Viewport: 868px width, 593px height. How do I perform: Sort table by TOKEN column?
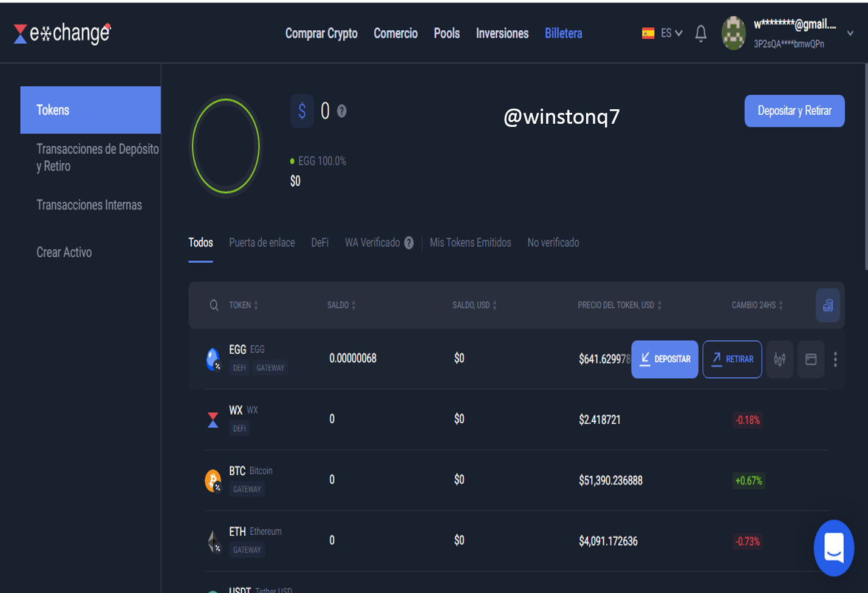[x=244, y=305]
